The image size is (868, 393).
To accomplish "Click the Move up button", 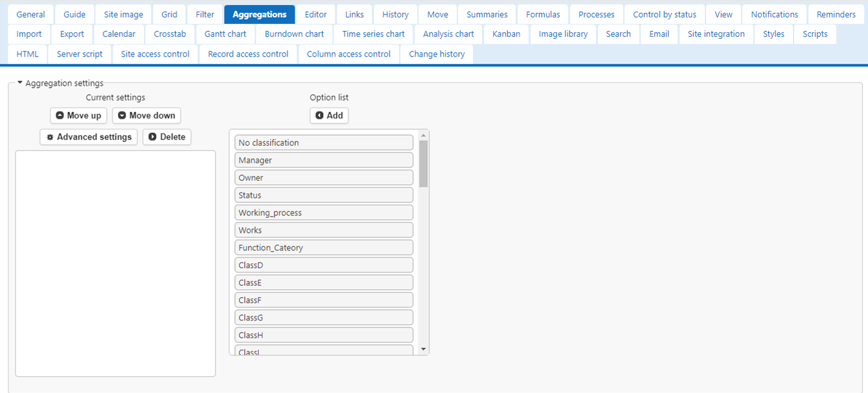I will point(78,115).
